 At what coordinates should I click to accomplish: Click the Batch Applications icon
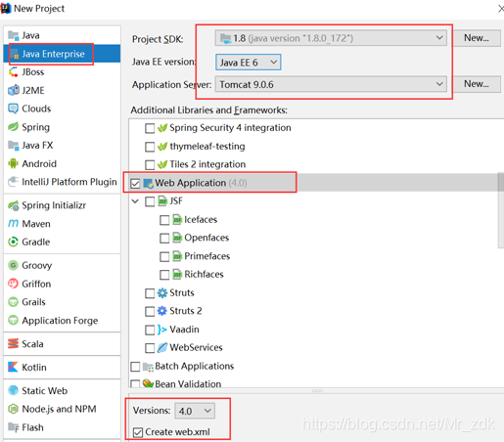(x=149, y=367)
